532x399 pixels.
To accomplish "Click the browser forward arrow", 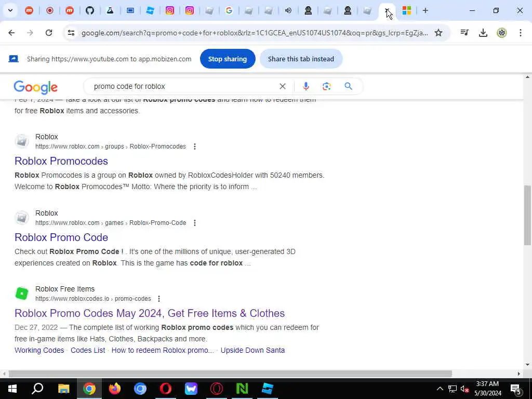I will (30, 33).
